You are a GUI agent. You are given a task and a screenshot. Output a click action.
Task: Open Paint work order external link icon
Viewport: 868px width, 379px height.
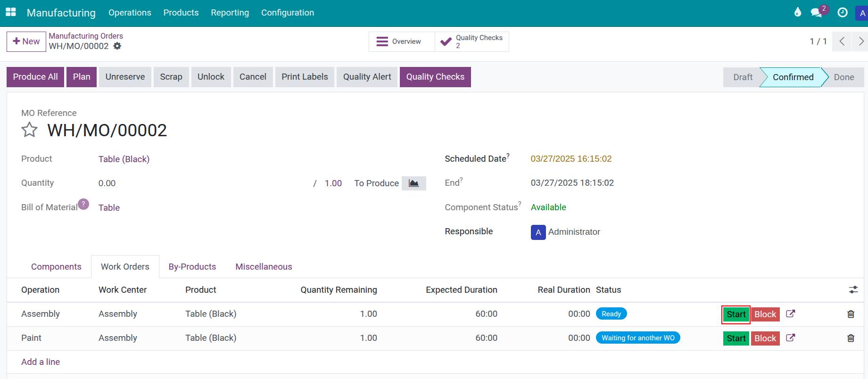point(791,338)
